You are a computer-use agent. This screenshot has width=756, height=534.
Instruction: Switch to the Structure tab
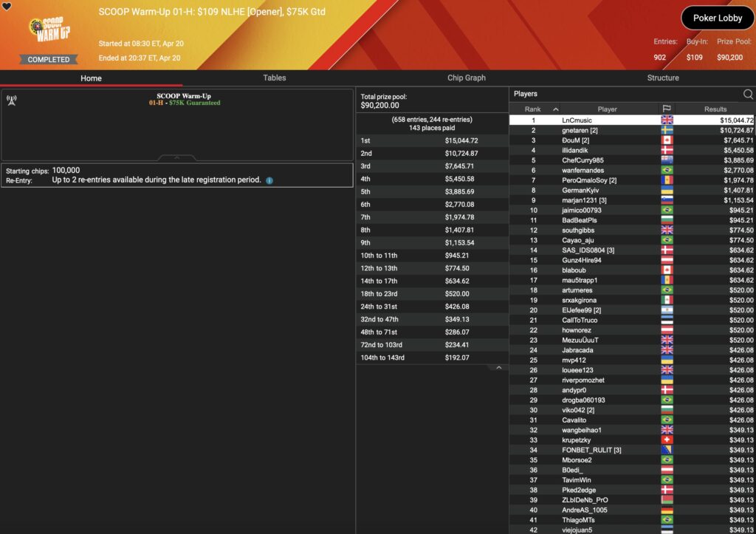(663, 78)
